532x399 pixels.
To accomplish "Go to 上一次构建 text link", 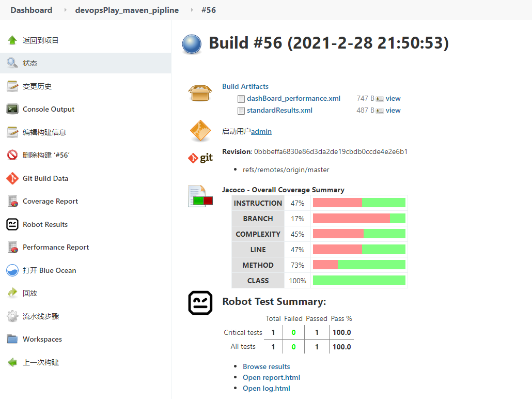I will coord(41,362).
